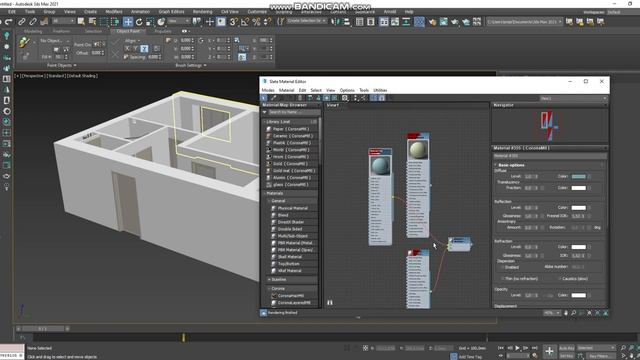Open the Utilities menu in Slate Material Editor
The height and width of the screenshot is (360, 640).
(380, 90)
